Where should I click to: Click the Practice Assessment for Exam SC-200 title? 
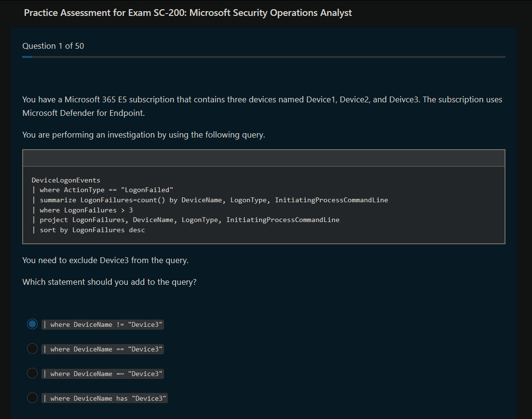tap(188, 13)
